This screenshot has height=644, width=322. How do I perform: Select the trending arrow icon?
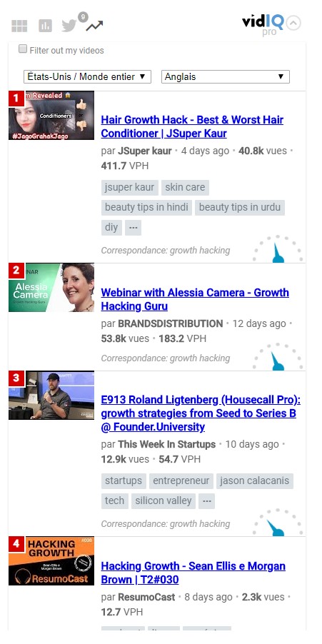pyautogui.click(x=94, y=26)
